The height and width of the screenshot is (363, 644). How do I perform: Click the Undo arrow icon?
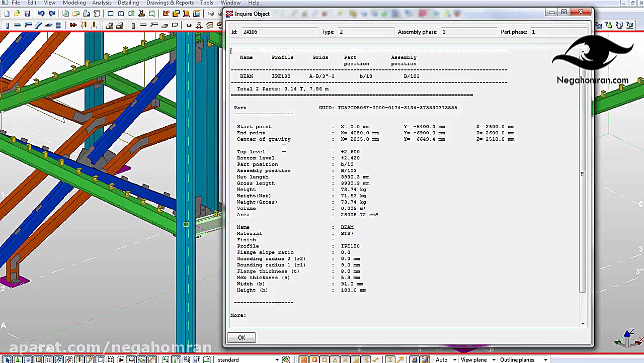pyautogui.click(x=41, y=14)
